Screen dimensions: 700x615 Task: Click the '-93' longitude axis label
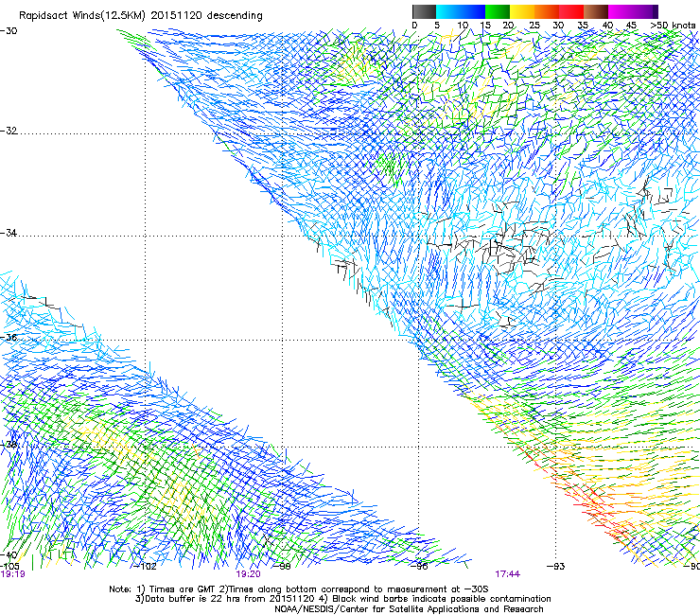(x=556, y=567)
